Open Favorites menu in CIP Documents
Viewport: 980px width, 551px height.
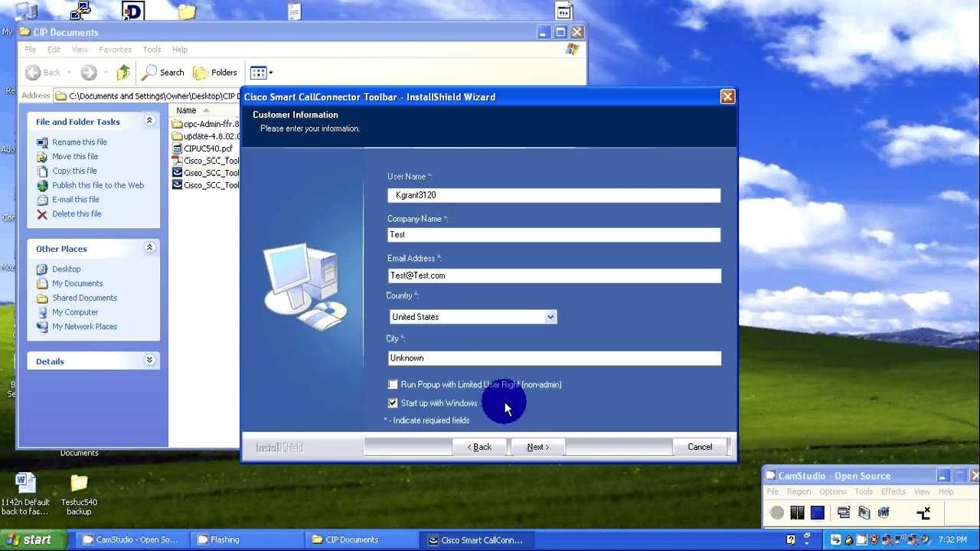pyautogui.click(x=115, y=50)
